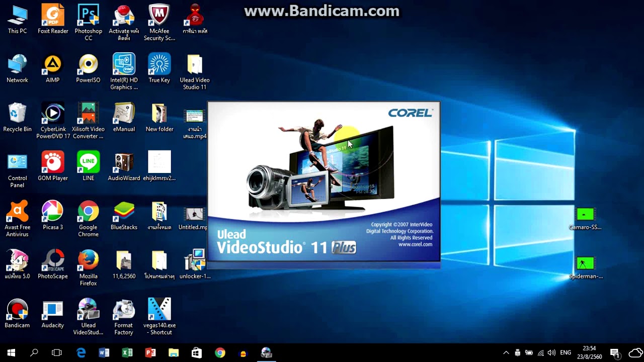This screenshot has height=362, width=644.
Task: Select the Audacity desktop icon
Action: pos(53,314)
